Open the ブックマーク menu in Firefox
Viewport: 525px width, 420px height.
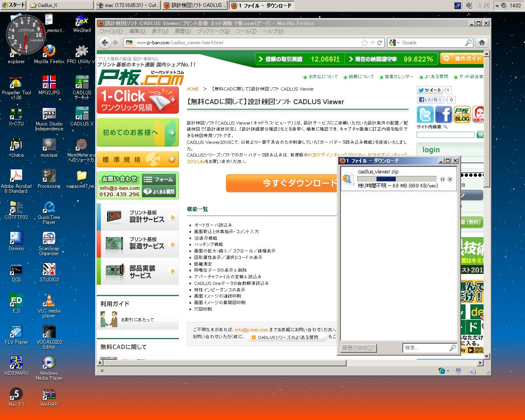click(214, 31)
